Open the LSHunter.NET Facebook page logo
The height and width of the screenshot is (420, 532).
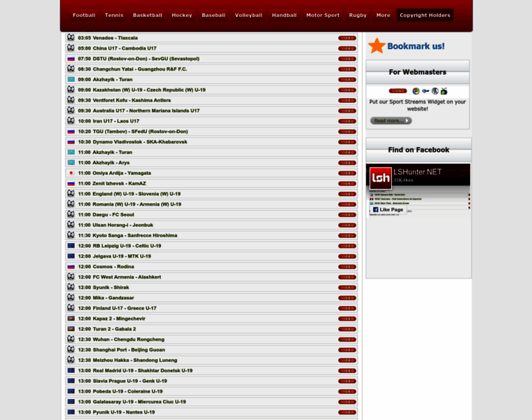380,178
